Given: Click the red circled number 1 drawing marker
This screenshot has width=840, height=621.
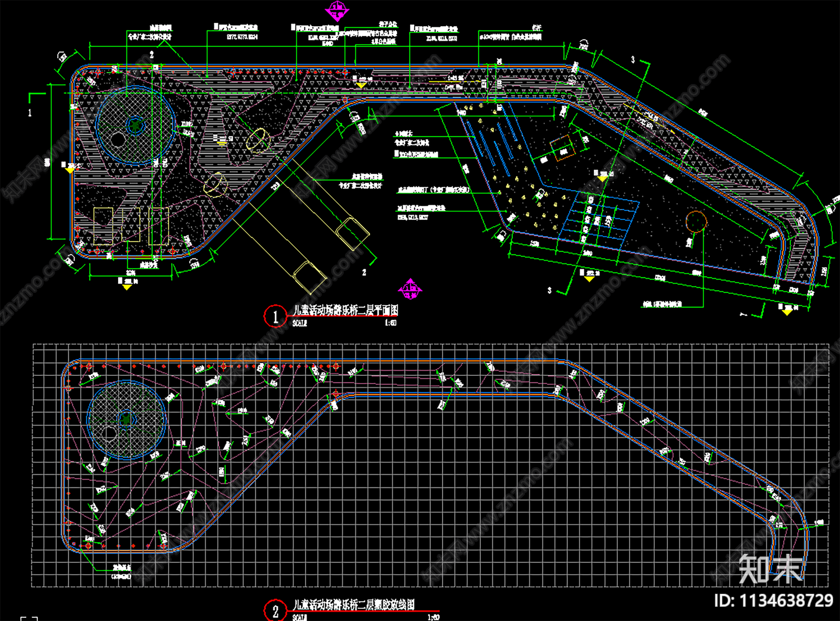Looking at the screenshot, I should [x=275, y=317].
